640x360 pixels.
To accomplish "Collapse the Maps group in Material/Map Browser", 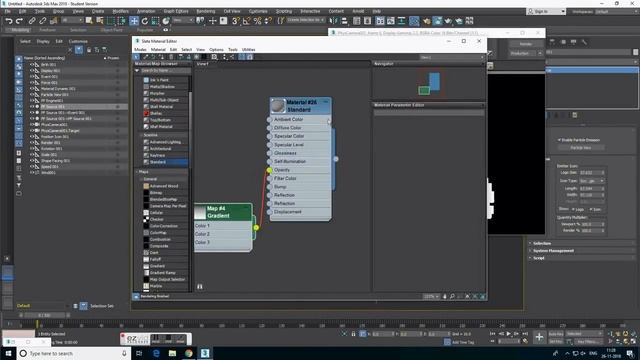I will point(137,172).
